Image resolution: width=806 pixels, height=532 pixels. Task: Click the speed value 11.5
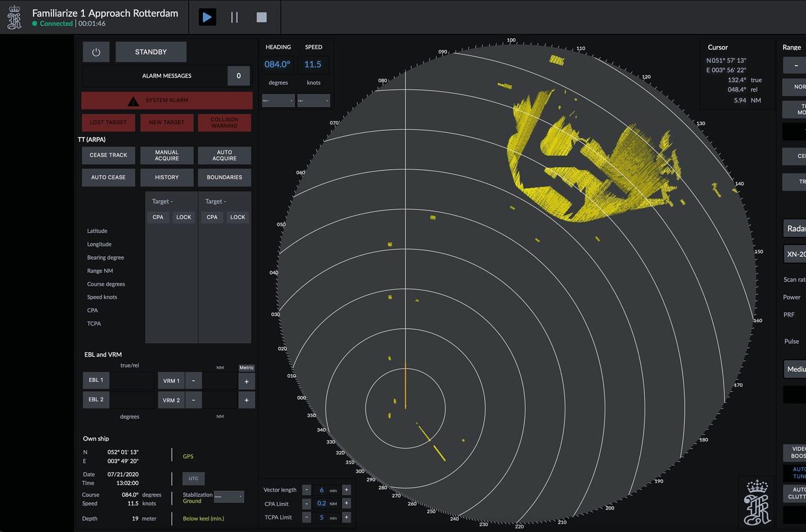pyautogui.click(x=313, y=65)
